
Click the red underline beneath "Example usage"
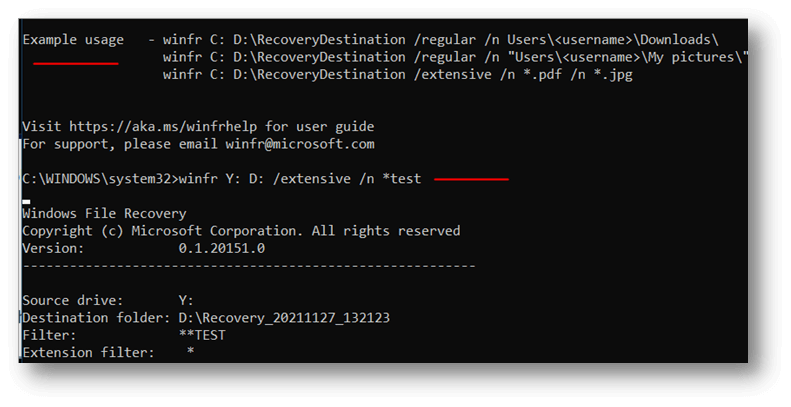tap(76, 63)
